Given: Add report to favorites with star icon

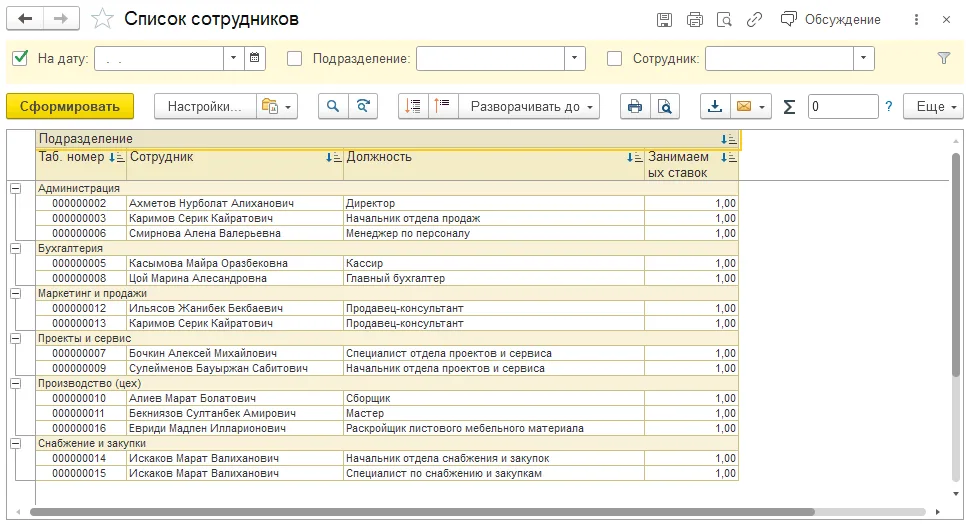Looking at the screenshot, I should (102, 19).
